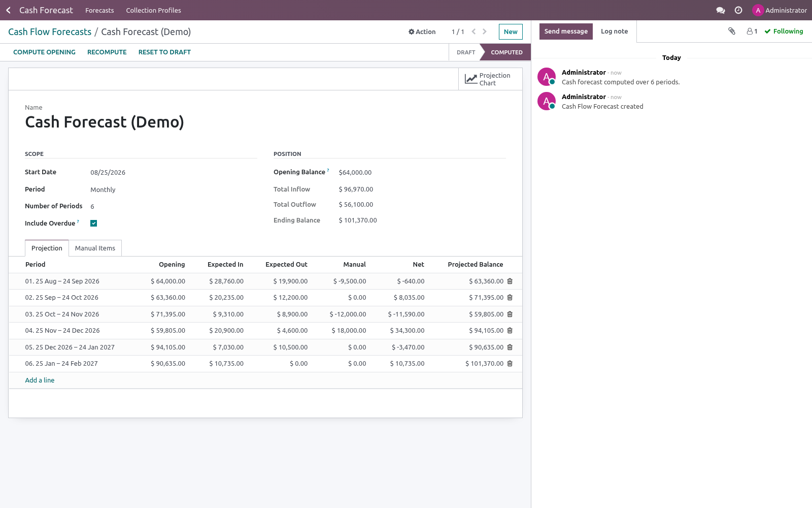The image size is (812, 508).
Task: Click the Administrator avatar on the computed message
Action: pyautogui.click(x=547, y=77)
